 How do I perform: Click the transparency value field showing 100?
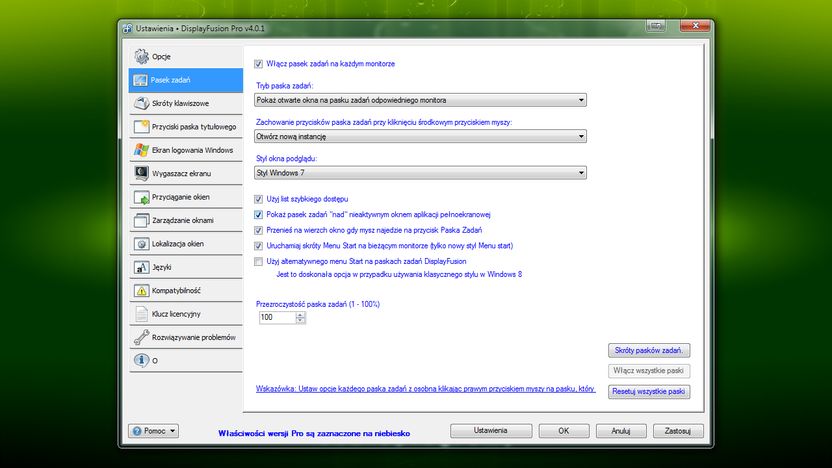pyautogui.click(x=277, y=317)
